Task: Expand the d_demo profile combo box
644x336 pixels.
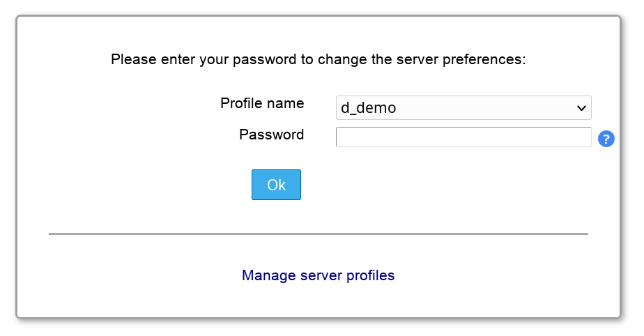Action: click(x=463, y=108)
